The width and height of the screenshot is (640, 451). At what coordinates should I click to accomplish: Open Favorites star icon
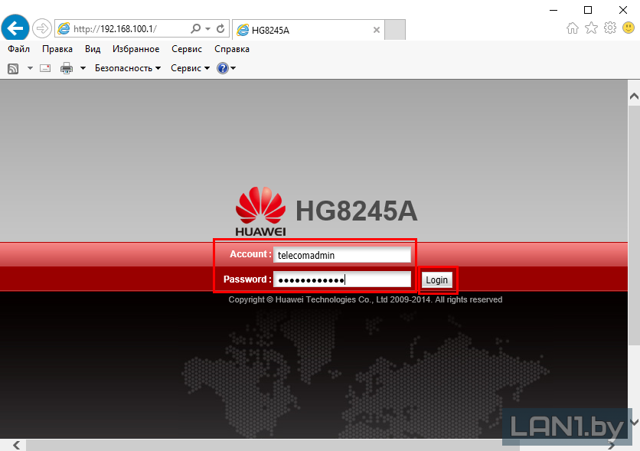(591, 28)
